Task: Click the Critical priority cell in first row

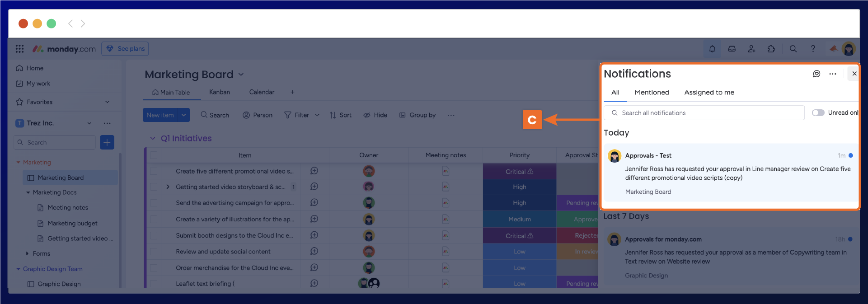Action: (x=519, y=172)
